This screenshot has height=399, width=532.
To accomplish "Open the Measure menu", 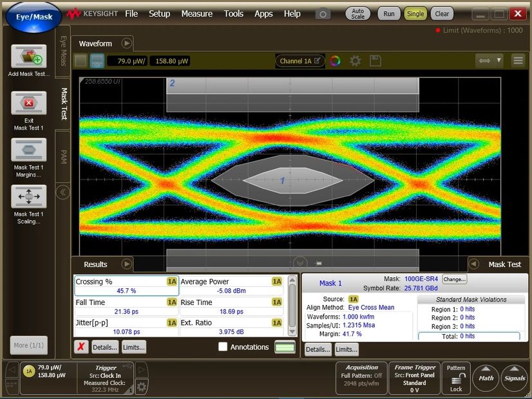I will 196,14.
